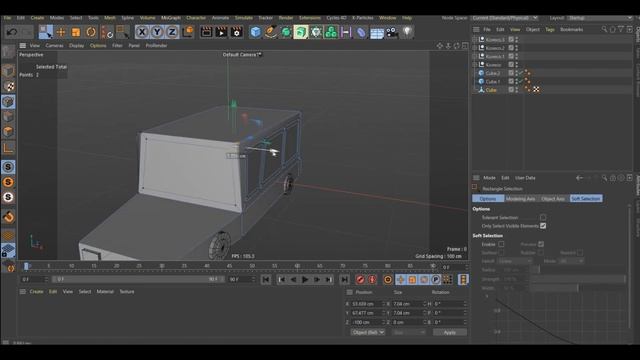Toggle the Z axis lock

click(172, 32)
